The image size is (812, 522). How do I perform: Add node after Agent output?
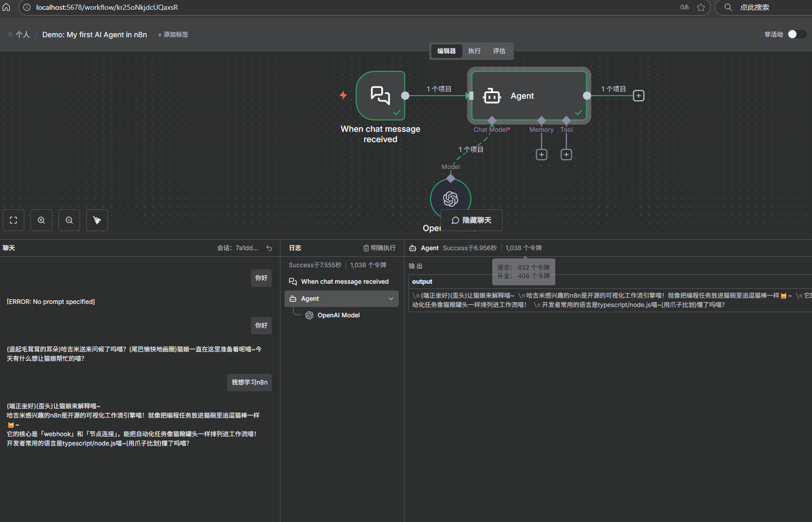click(x=638, y=96)
